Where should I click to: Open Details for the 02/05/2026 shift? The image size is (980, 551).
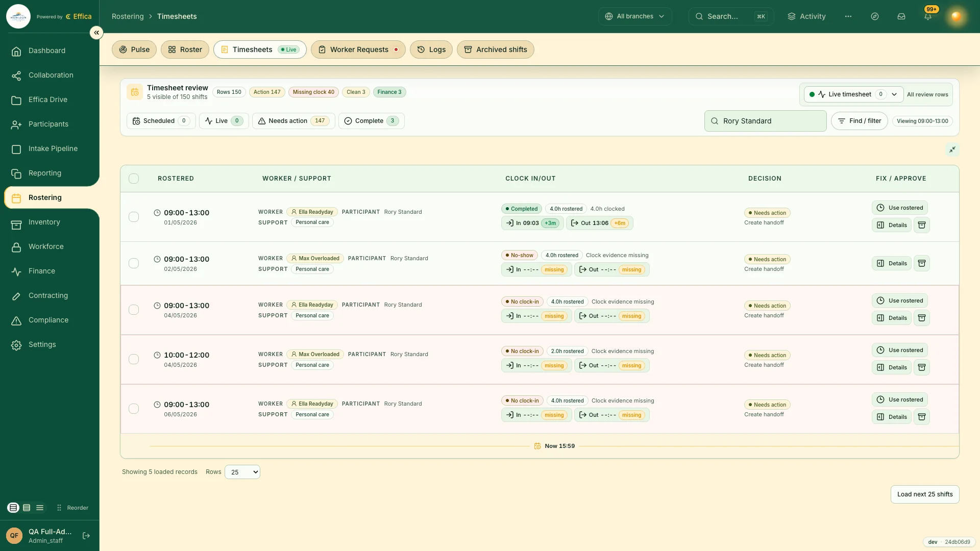click(x=892, y=263)
